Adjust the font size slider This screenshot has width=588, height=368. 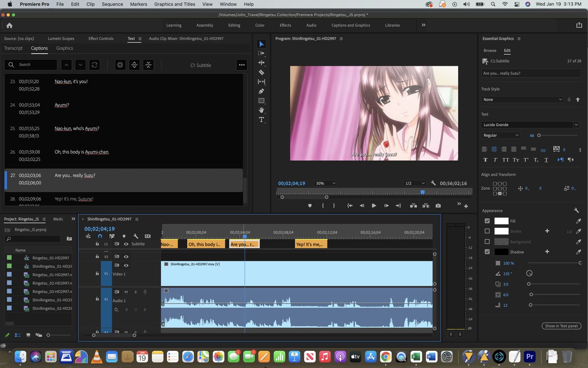(x=539, y=135)
